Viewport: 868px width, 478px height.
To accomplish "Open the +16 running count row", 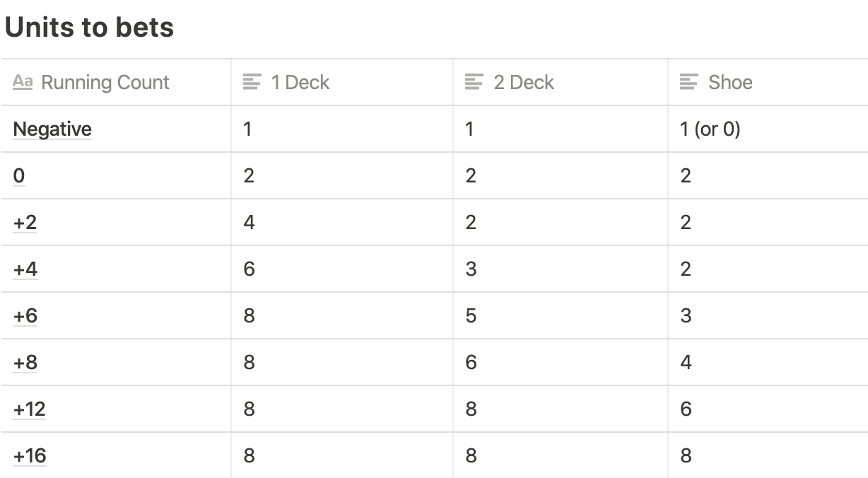I will click(29, 456).
